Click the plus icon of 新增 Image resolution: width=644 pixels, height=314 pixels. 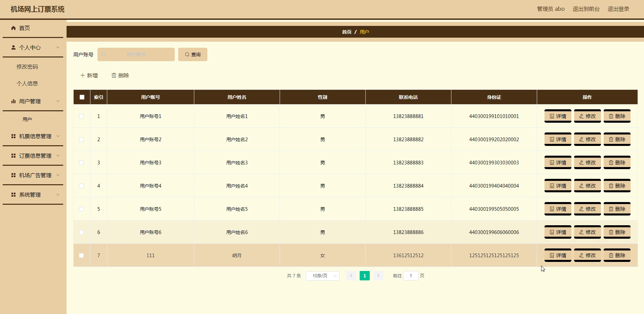click(83, 75)
